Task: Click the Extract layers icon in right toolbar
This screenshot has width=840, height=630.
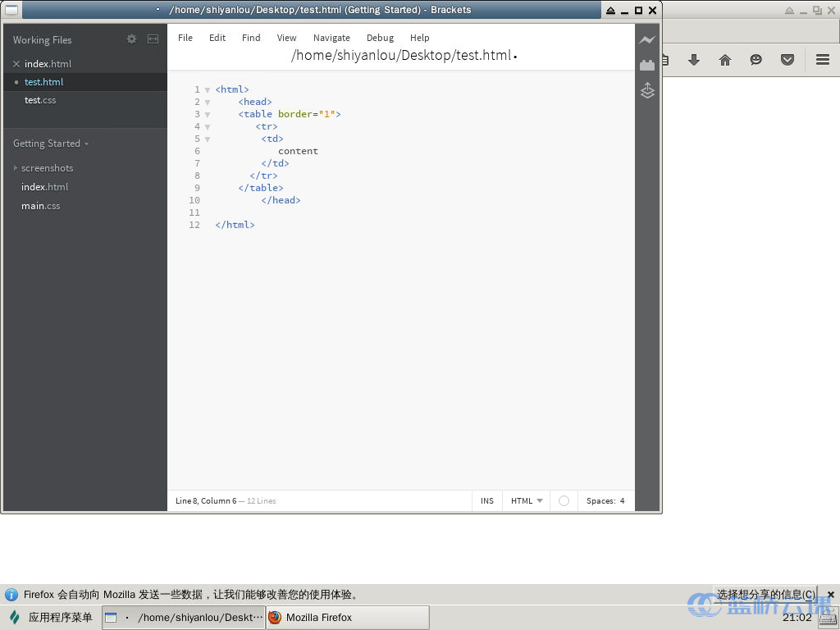Action: (647, 90)
